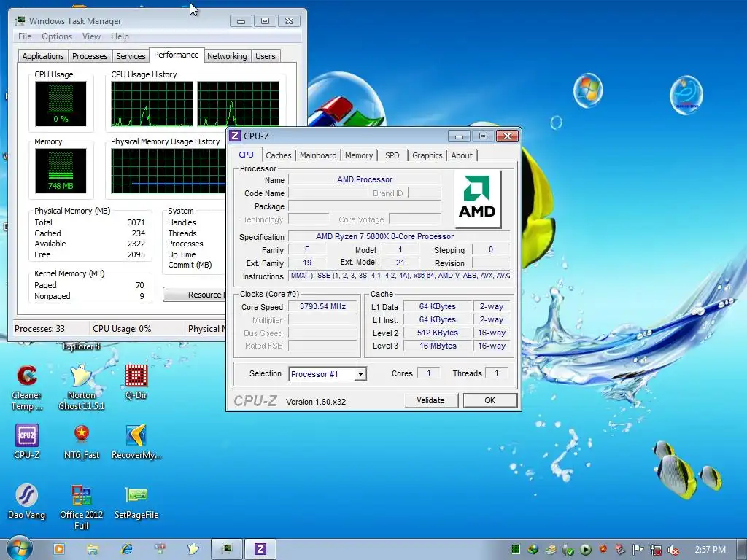Select the Q-Dir desktop icon

(x=136, y=382)
